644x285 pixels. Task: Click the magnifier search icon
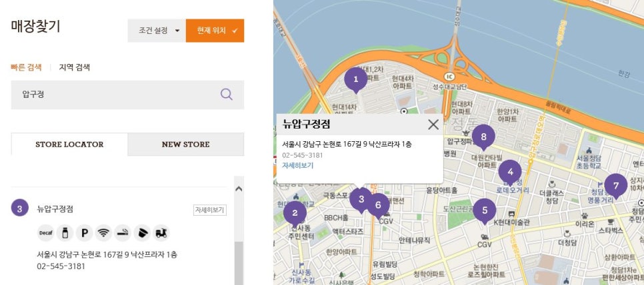(x=226, y=95)
